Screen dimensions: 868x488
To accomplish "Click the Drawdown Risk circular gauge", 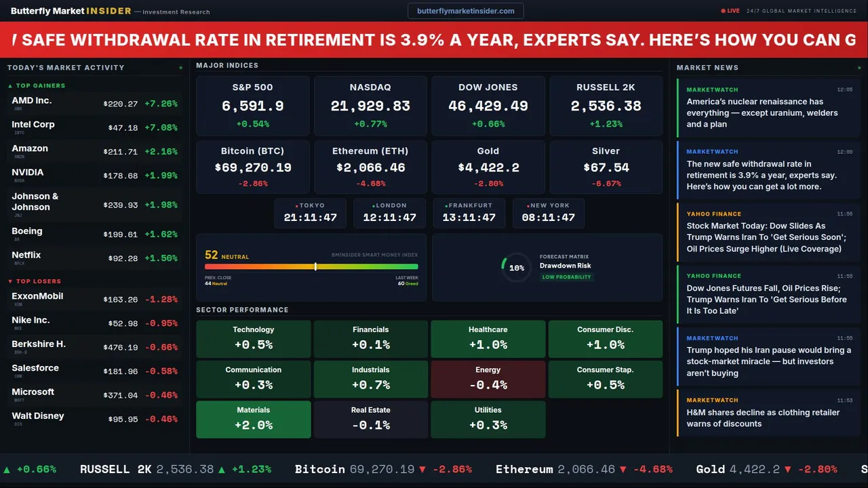I will tap(516, 268).
